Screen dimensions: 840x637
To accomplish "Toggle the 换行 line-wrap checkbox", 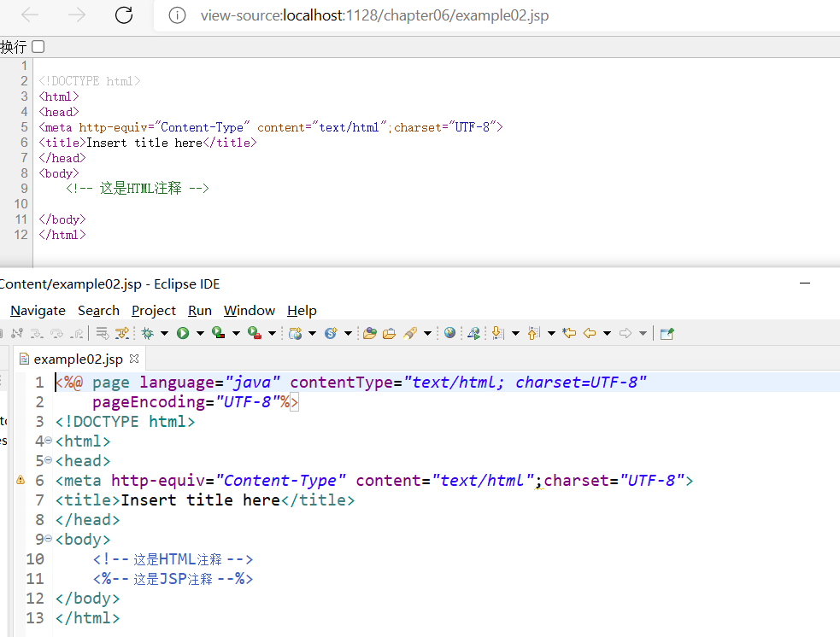I will pos(38,47).
